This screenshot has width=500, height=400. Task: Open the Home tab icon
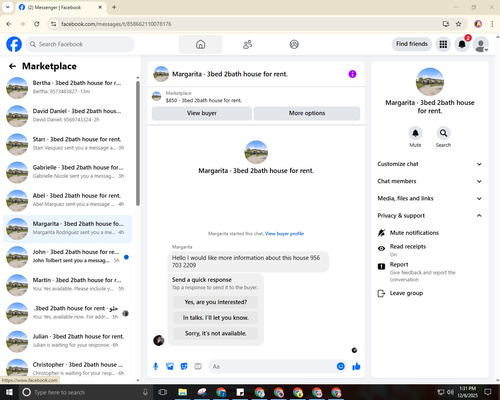pos(200,44)
